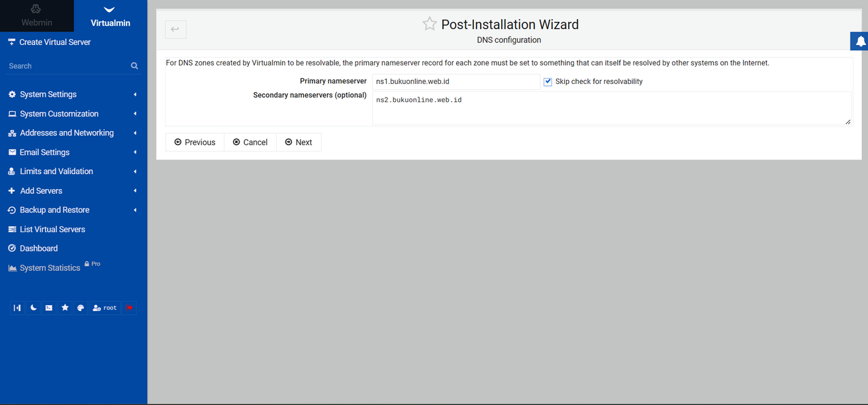Collapse the sidebar navigation menu
Viewport: 868px width, 405px height.
pos(17,308)
